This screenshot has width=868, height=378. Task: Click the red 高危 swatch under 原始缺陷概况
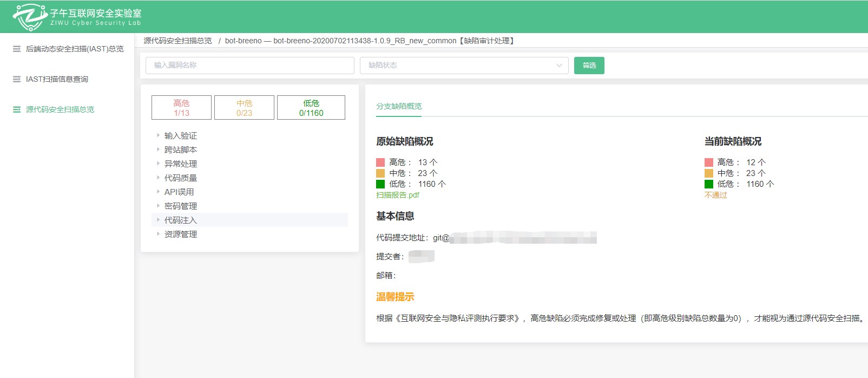tap(380, 162)
